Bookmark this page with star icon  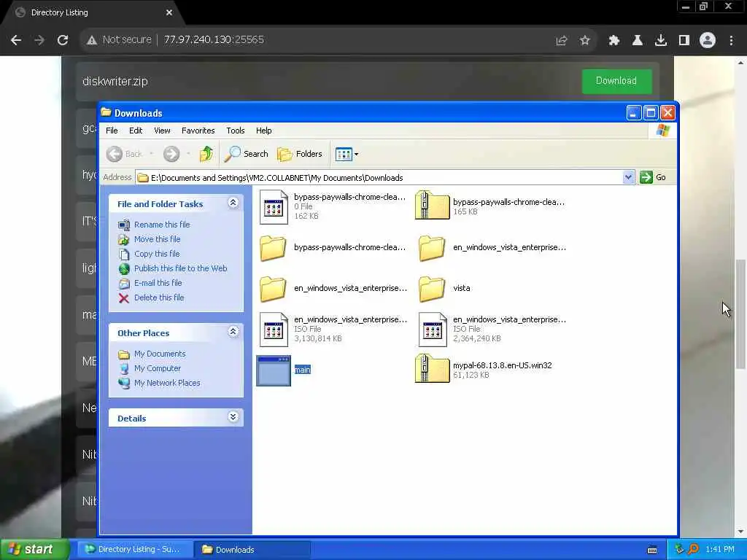[585, 41]
